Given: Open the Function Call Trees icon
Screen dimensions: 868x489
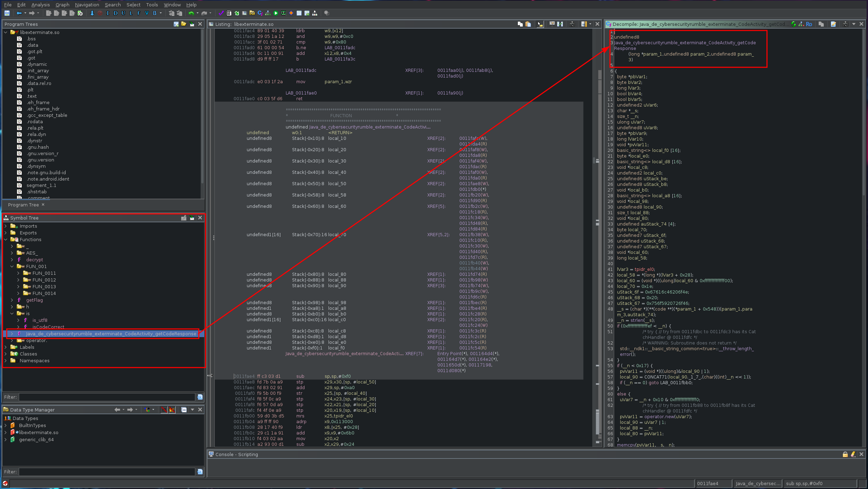Looking at the screenshot, I should pos(315,13).
